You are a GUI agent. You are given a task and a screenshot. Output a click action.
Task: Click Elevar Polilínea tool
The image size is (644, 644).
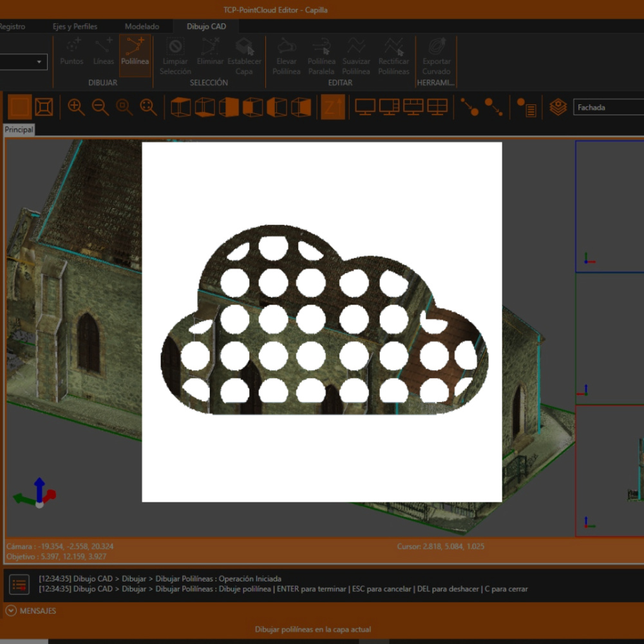tap(287, 57)
